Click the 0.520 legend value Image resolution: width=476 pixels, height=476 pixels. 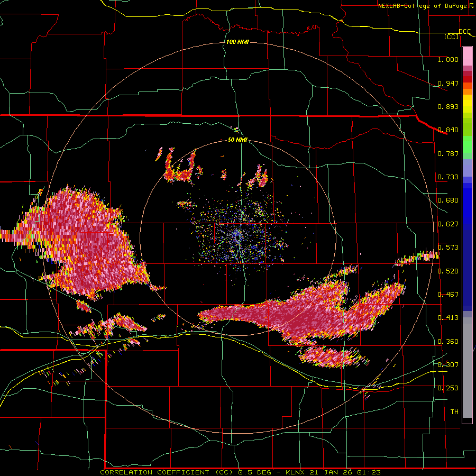click(448, 271)
